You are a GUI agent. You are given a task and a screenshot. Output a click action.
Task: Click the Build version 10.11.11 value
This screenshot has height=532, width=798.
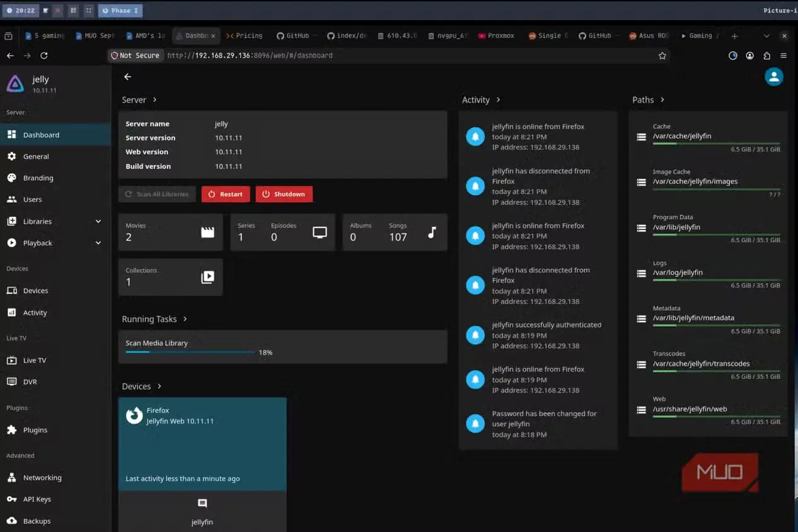point(228,166)
